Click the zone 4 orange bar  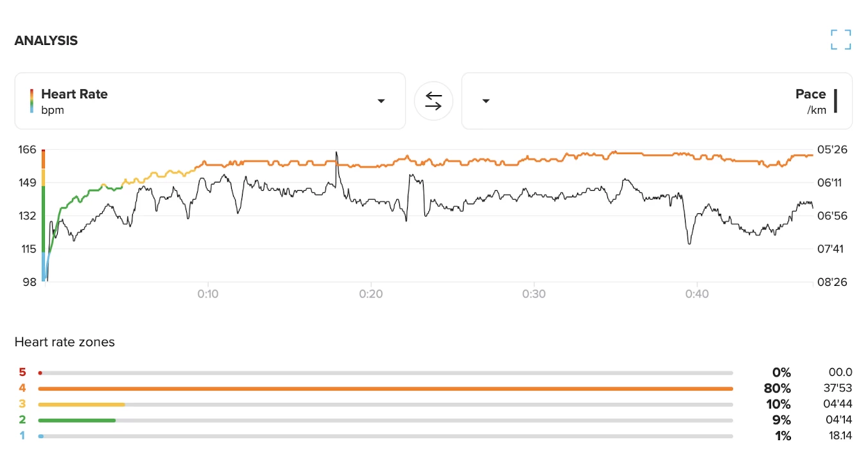coord(385,389)
